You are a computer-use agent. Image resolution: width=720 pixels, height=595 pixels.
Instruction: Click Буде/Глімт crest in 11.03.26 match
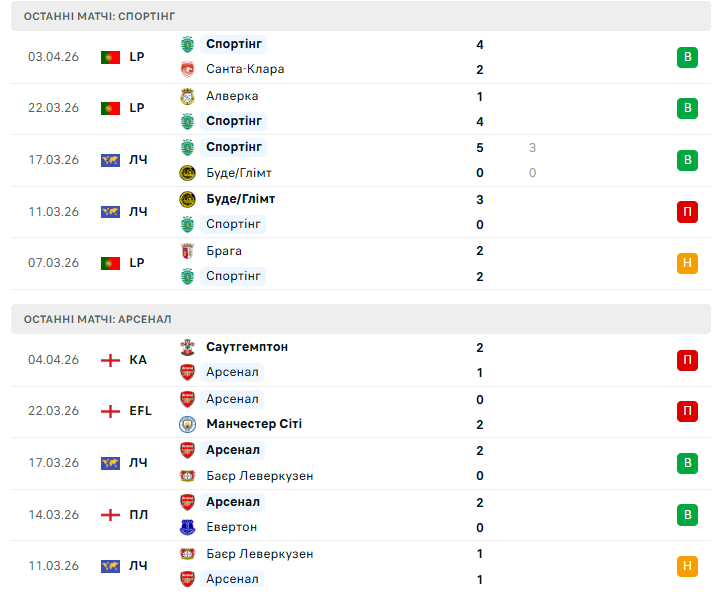(186, 199)
